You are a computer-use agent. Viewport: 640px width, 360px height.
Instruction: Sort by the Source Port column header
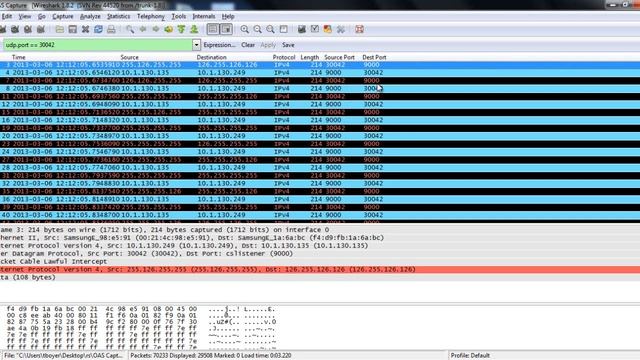coord(339,57)
